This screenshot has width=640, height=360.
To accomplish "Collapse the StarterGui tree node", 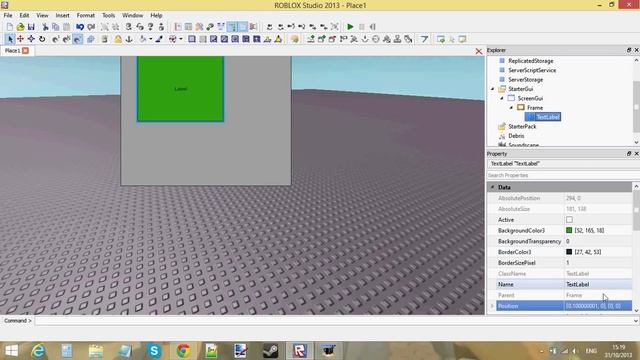I will [x=492, y=89].
